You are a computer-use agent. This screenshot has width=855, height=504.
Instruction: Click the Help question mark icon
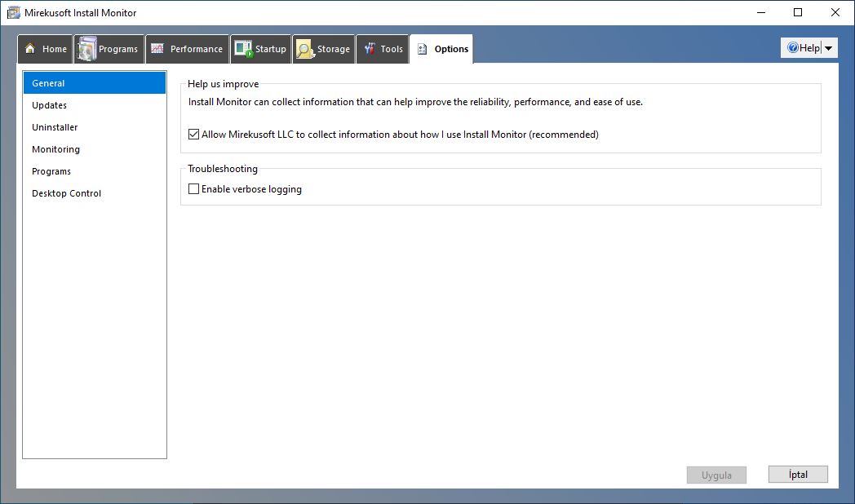(x=793, y=48)
